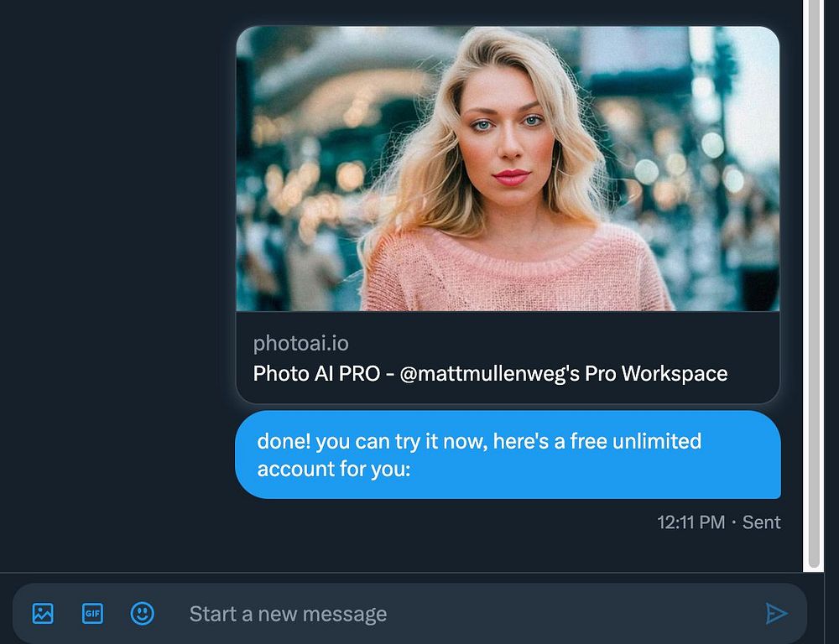Open the emoji picker

coord(143,614)
